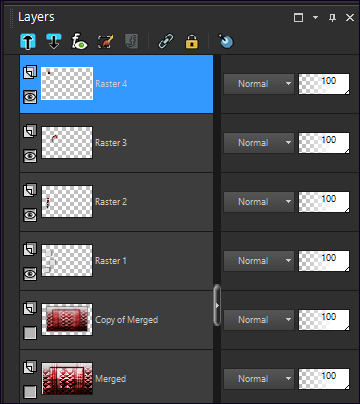This screenshot has height=404, width=360.
Task: Hide the Raster 4 layer
Action: pyautogui.click(x=30, y=97)
